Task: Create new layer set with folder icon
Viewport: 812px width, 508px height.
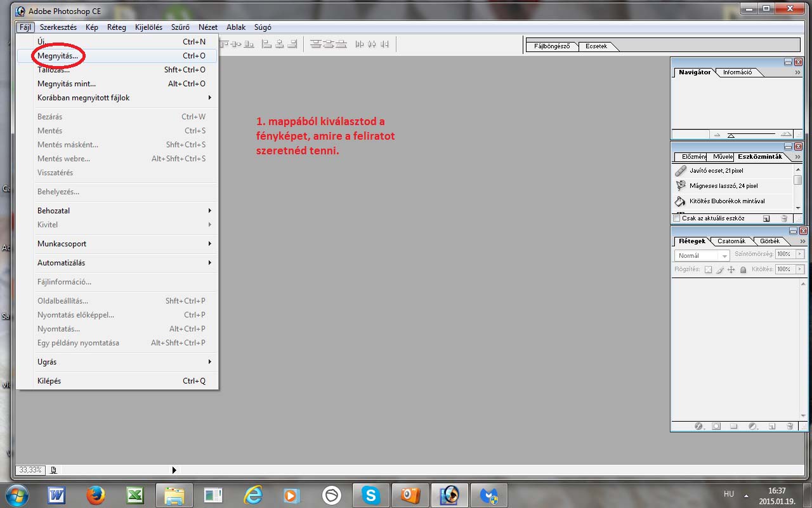Action: point(734,427)
